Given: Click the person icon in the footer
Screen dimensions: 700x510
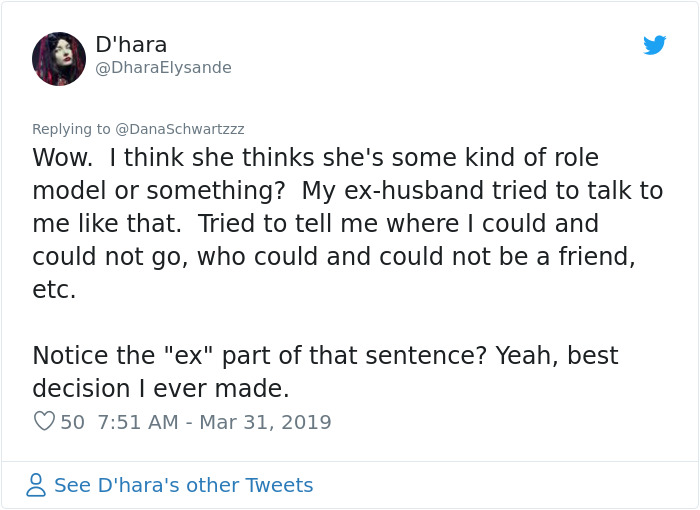Looking at the screenshot, I should pyautogui.click(x=36, y=485).
